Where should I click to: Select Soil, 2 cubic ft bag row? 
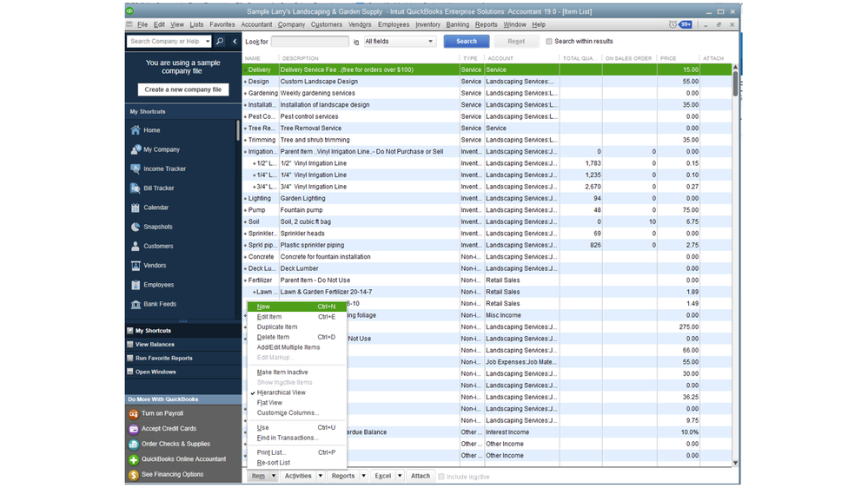tap(487, 222)
